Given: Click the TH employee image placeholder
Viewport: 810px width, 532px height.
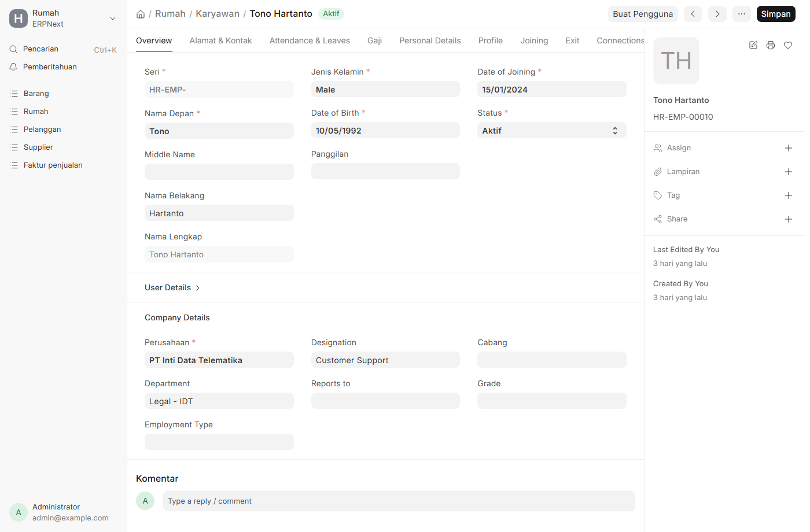Looking at the screenshot, I should (x=676, y=61).
